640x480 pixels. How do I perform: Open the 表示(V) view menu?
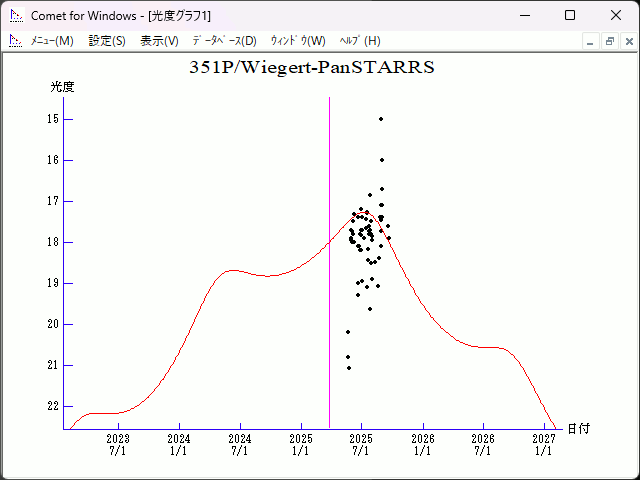click(159, 41)
